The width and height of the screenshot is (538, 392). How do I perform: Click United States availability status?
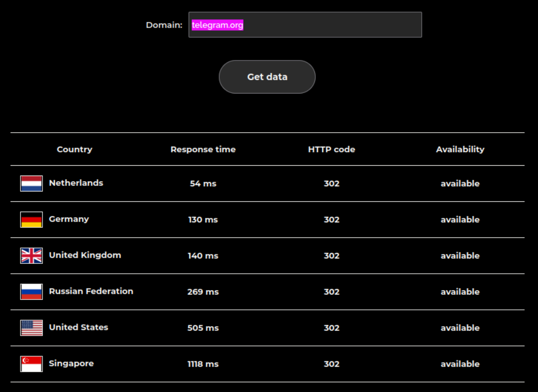460,328
